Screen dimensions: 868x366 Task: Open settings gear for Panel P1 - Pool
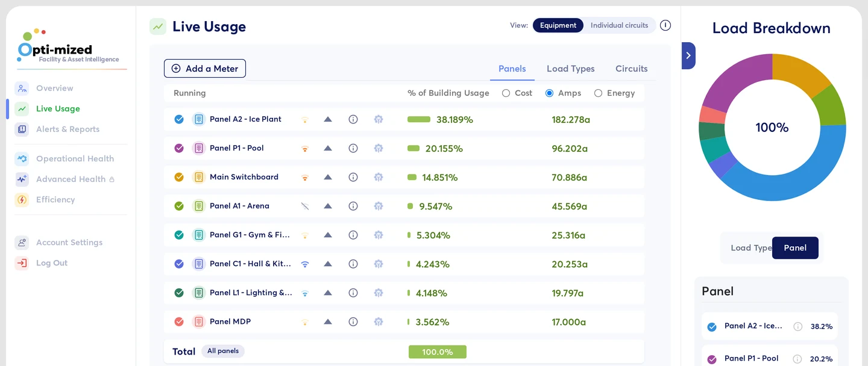coord(379,148)
